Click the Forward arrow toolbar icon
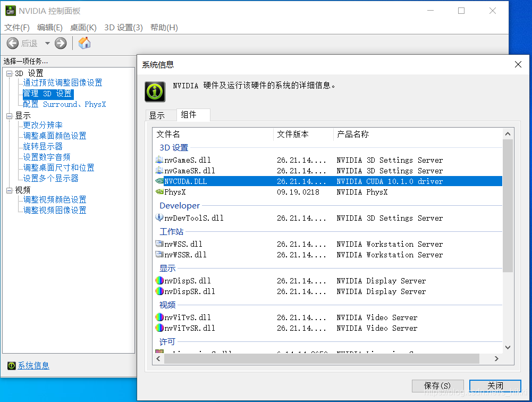This screenshot has height=402, width=532. coord(61,44)
